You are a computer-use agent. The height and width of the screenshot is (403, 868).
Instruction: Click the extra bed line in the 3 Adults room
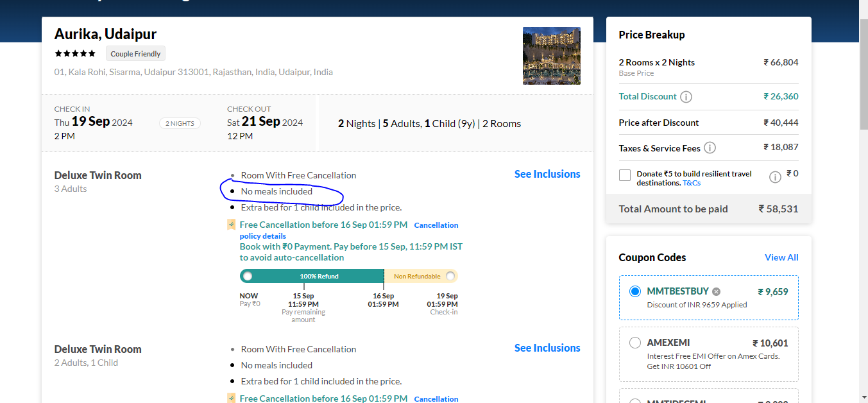pyautogui.click(x=321, y=207)
